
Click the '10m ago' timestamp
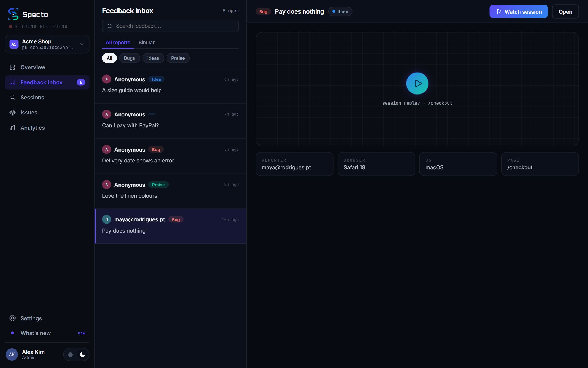coord(230,220)
